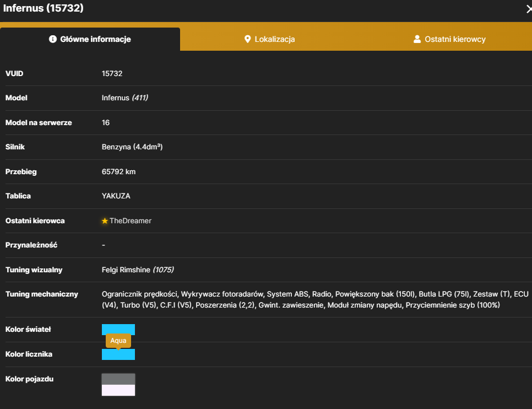This screenshot has width=532, height=409.
Task: Click the gold star next to TheDreamer
Action: pyautogui.click(x=105, y=221)
